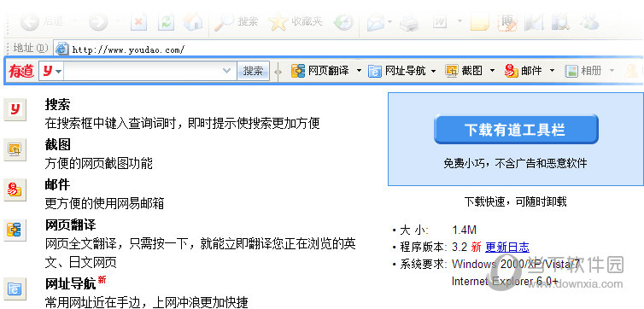
Task: Open the 邮件 dropdown arrow
Action: click(552, 71)
